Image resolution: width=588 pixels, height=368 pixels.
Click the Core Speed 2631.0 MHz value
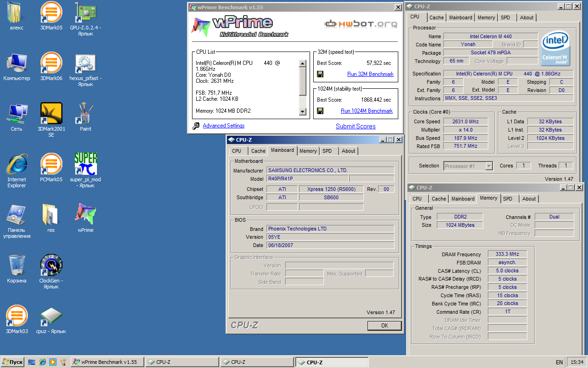pos(465,121)
